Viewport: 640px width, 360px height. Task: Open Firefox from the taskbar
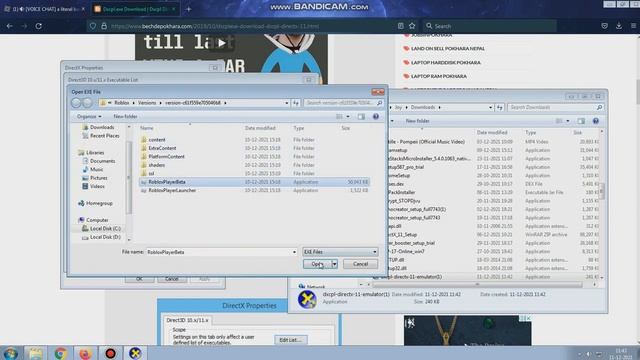(x=85, y=353)
